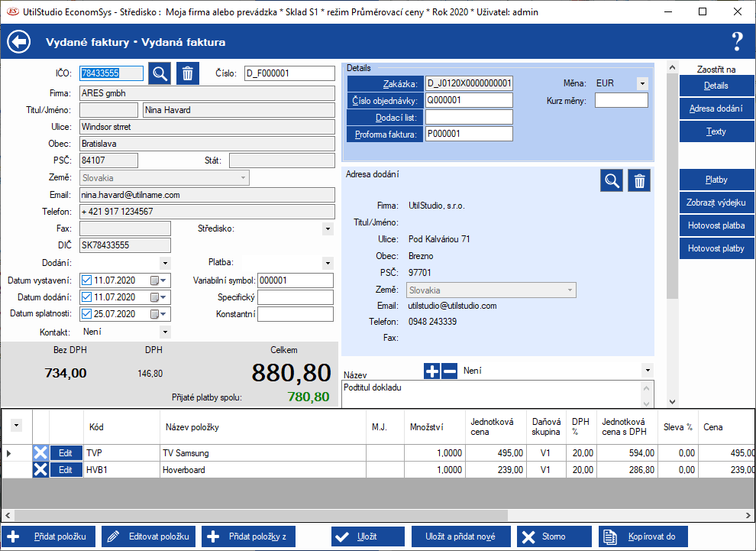756x551 pixels.
Task: Delete the TV Samsung row with X icon
Action: tap(40, 453)
